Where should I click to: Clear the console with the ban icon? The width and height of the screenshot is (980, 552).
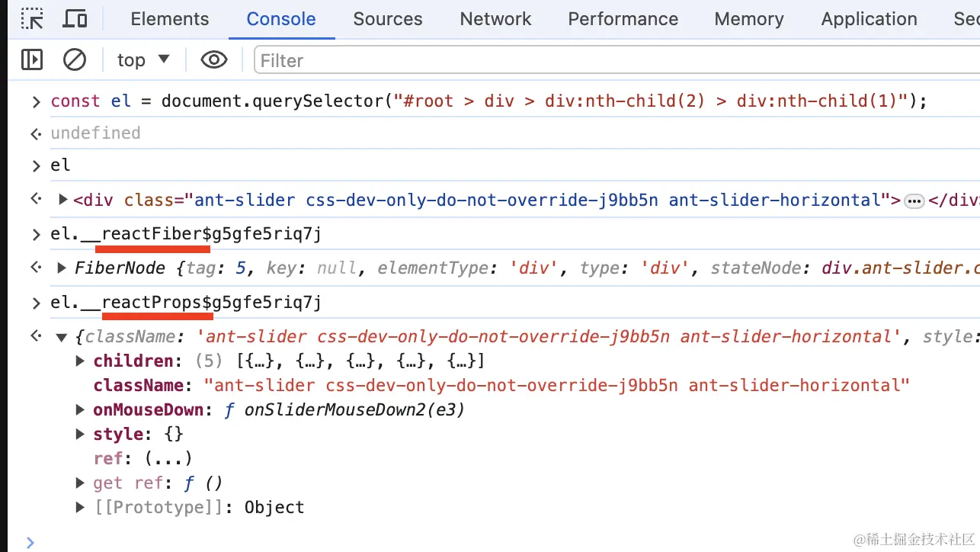pos(75,59)
